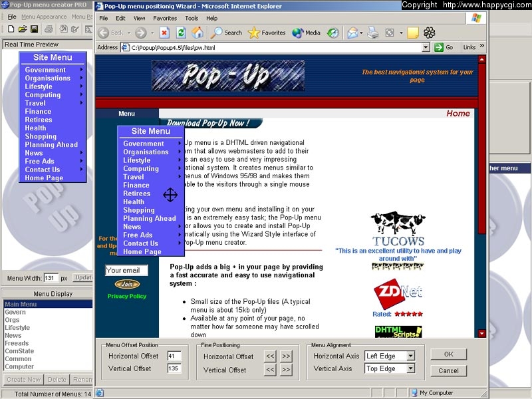Click the page scrollbar down arrow
Viewport: 532px width, 399px height.
pos(481,334)
